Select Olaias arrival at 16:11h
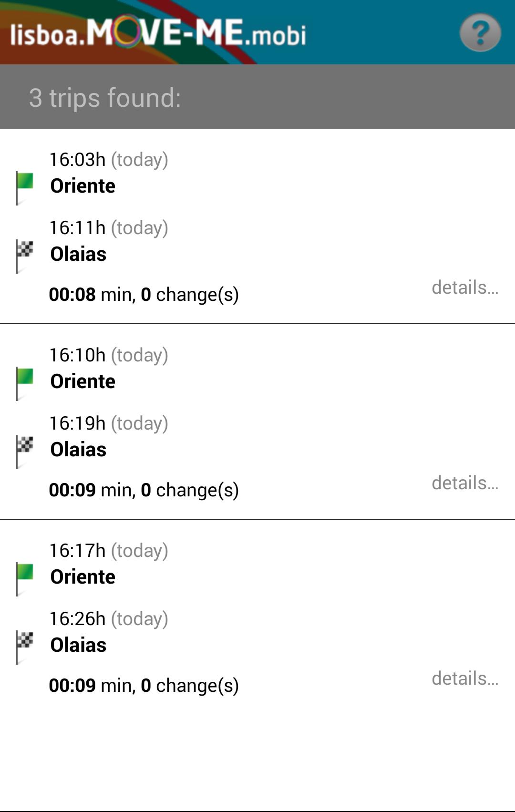 click(79, 254)
